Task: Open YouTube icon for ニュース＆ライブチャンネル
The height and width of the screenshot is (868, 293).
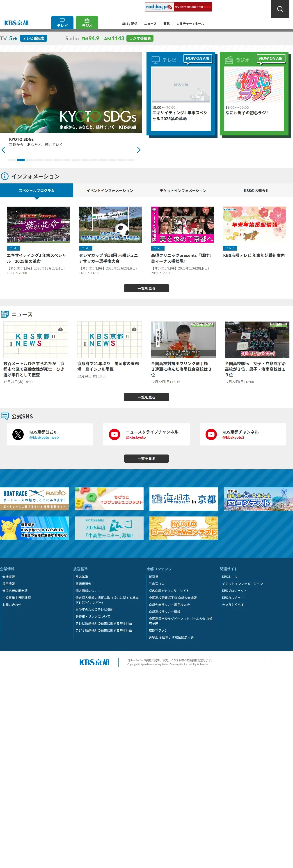Action: coord(115,435)
